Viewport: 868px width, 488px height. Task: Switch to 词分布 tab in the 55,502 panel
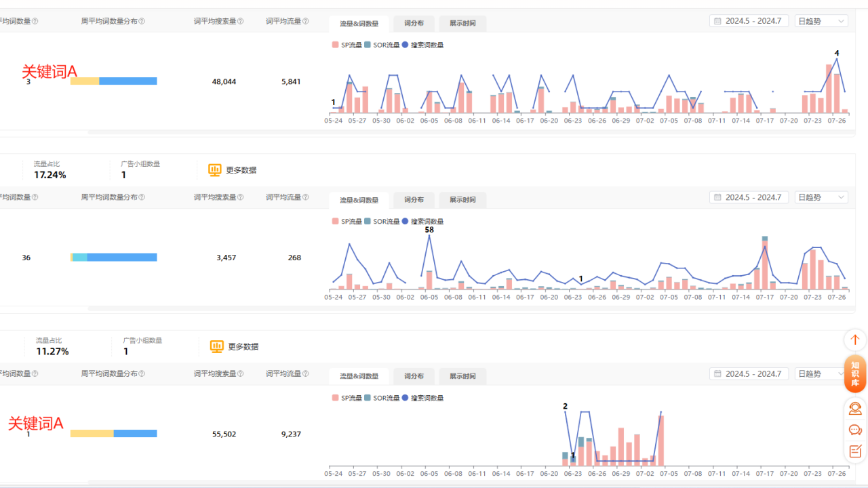click(x=414, y=376)
